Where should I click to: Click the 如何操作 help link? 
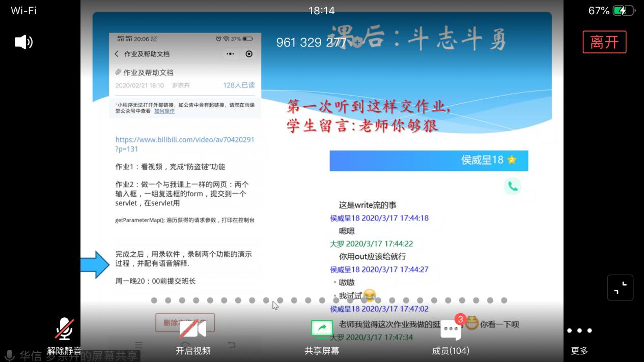164,111
